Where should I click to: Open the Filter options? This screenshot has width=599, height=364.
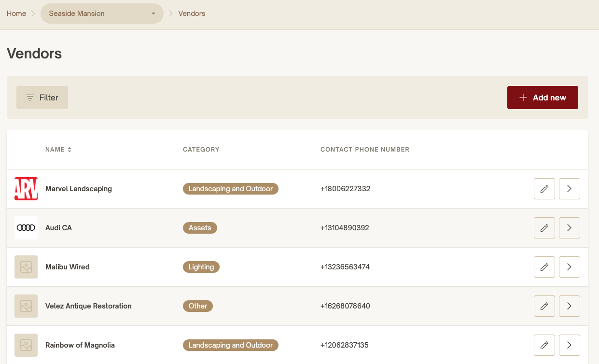coord(42,98)
